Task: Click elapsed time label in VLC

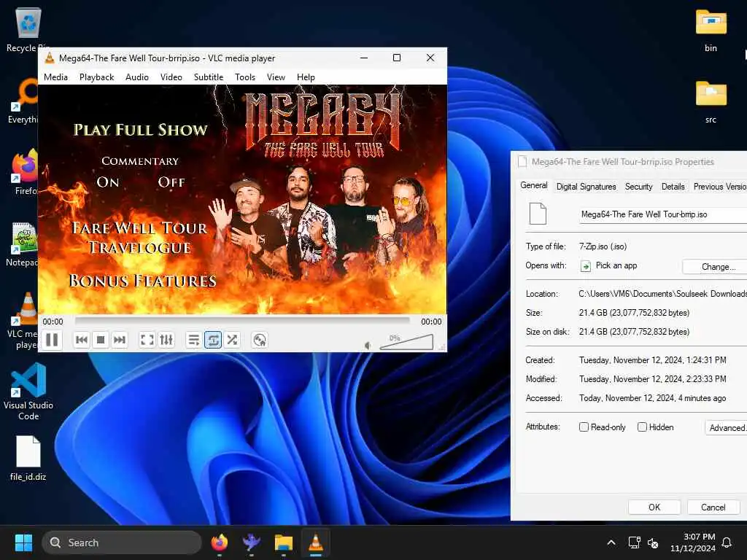Action: (53, 322)
